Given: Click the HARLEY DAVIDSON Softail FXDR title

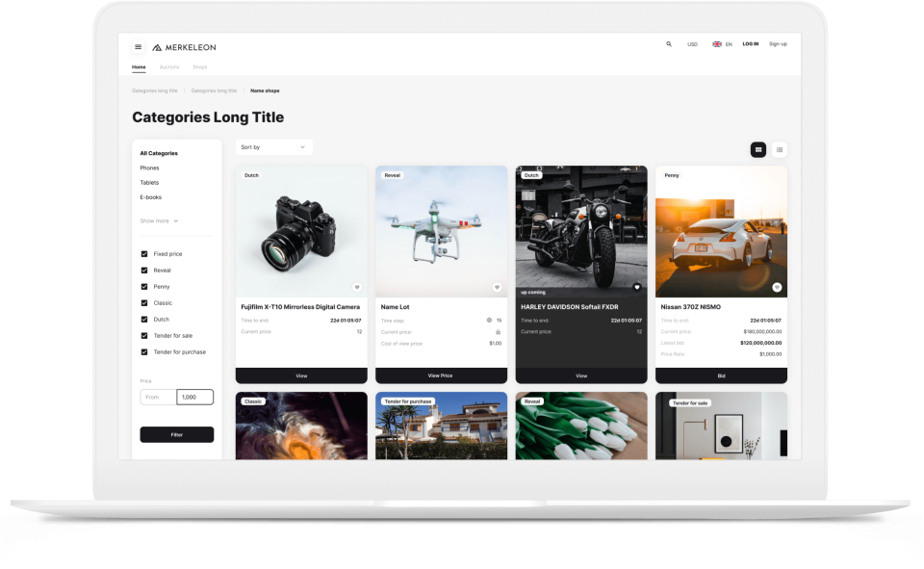Looking at the screenshot, I should 569,307.
